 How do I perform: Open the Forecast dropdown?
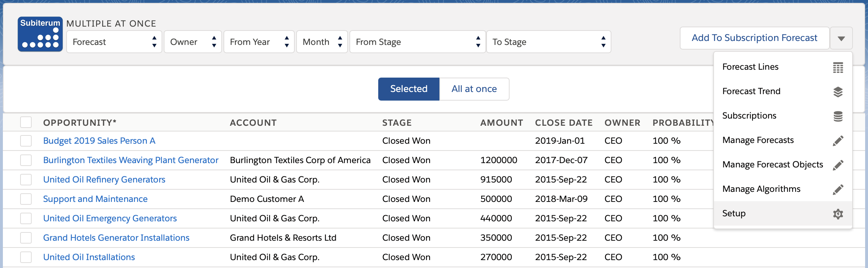(x=114, y=42)
